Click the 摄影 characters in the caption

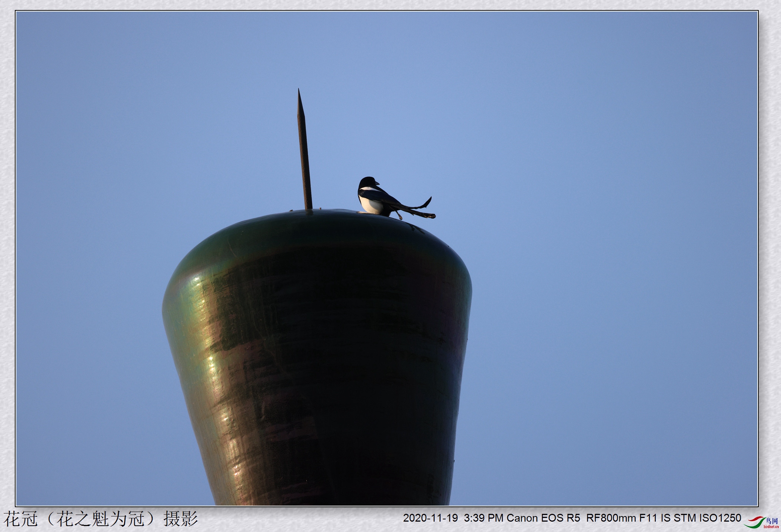[181, 519]
